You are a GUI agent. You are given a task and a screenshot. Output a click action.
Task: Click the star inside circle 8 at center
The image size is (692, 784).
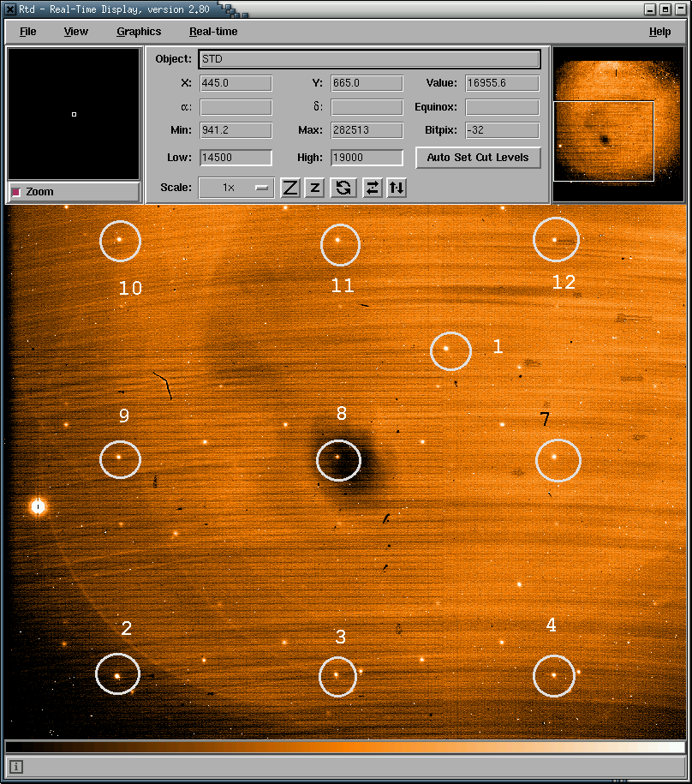(337, 457)
